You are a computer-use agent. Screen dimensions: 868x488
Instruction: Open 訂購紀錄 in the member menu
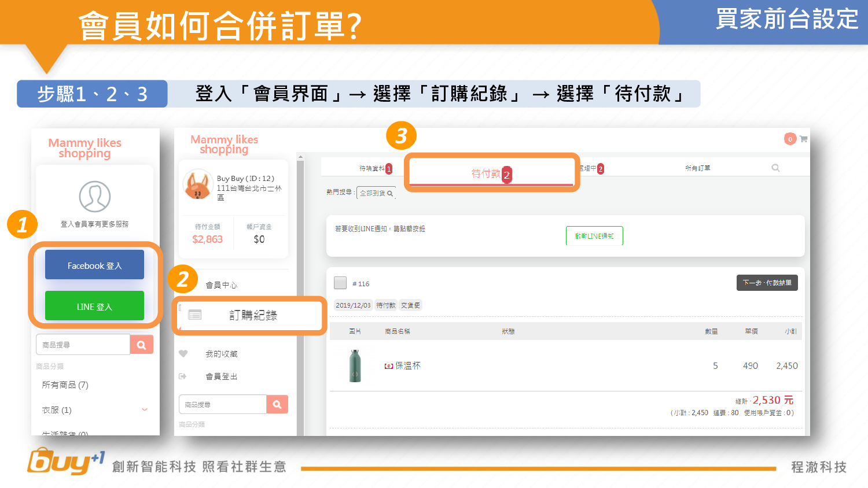tap(253, 315)
